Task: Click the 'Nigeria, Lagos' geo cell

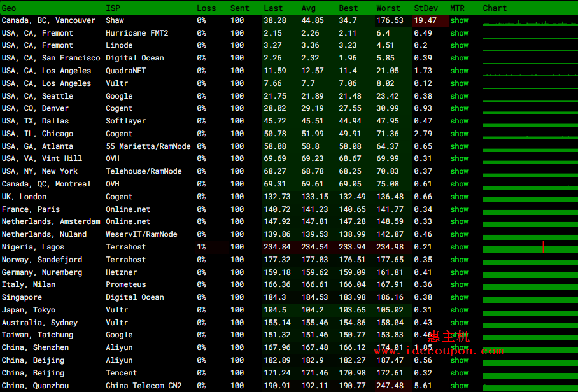Action: [x=33, y=246]
